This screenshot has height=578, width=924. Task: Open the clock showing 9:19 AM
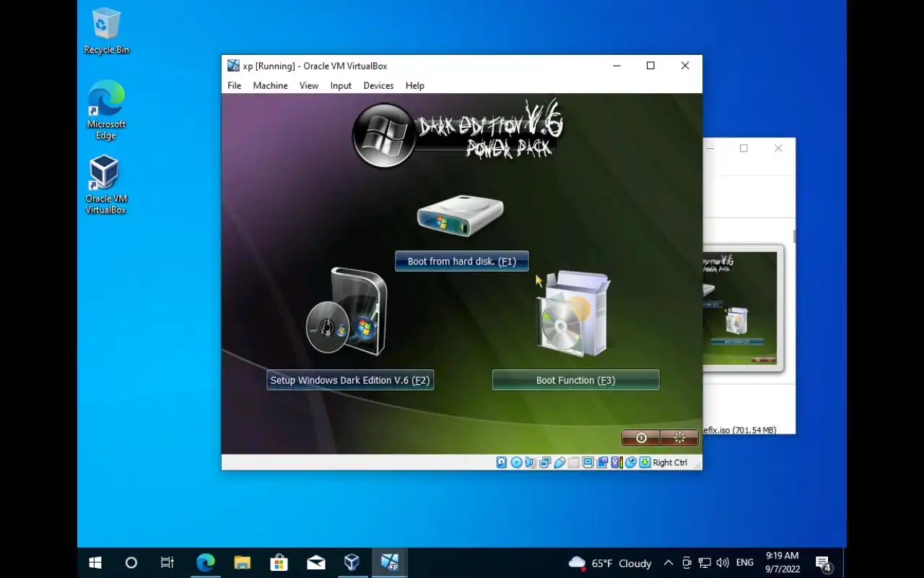[x=783, y=563]
